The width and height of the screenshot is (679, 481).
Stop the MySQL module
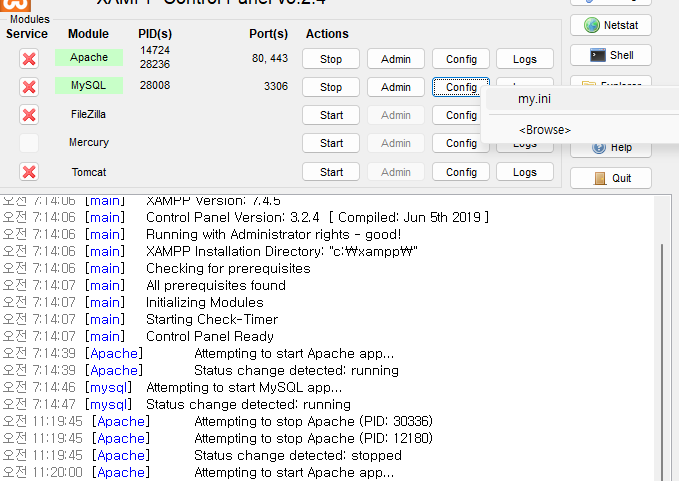click(331, 87)
